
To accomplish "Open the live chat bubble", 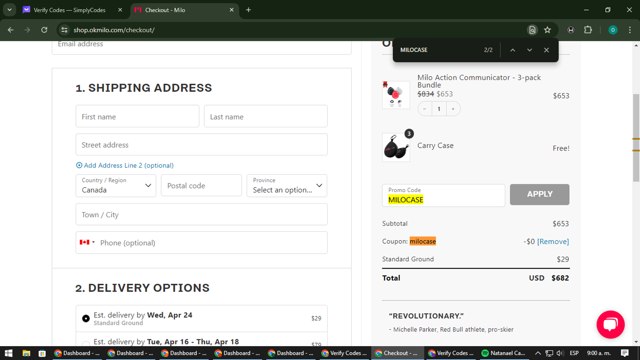I will [x=610, y=324].
